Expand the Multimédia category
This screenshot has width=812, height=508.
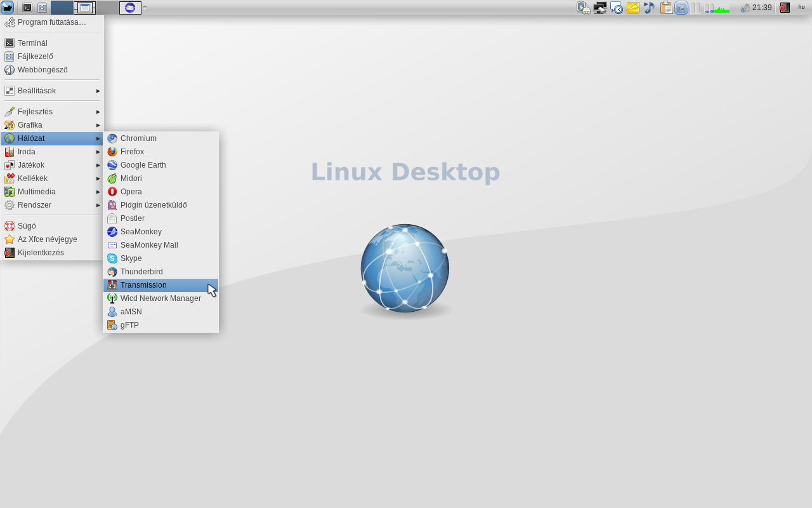52,192
